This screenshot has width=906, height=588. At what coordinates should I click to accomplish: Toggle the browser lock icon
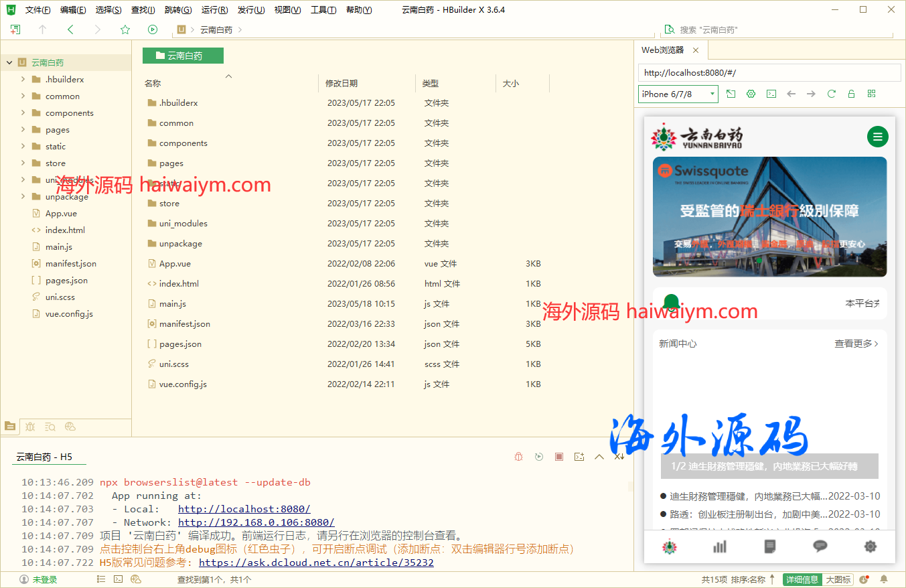pyautogui.click(x=851, y=94)
